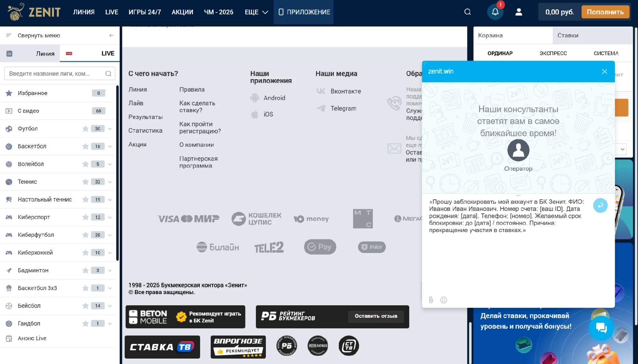This screenshot has width=638, height=364.
Task: Open the notifications bell icon
Action: point(495,12)
